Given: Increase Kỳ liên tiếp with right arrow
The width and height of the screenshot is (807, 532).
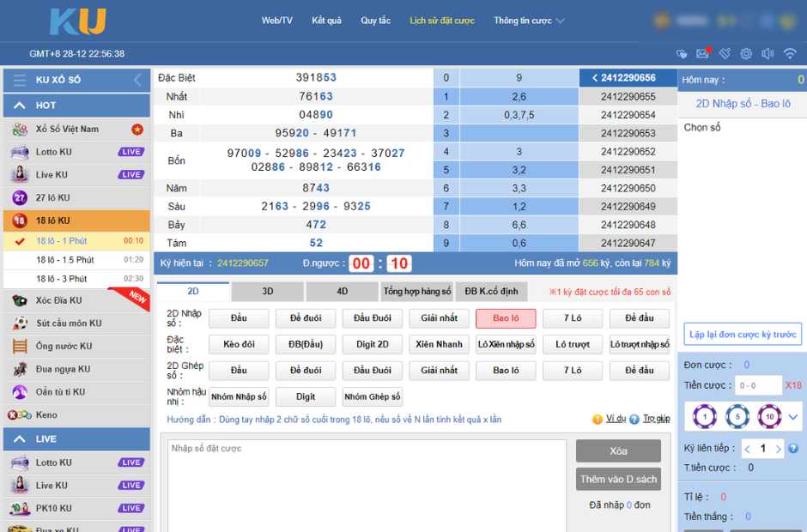Looking at the screenshot, I should tap(778, 449).
